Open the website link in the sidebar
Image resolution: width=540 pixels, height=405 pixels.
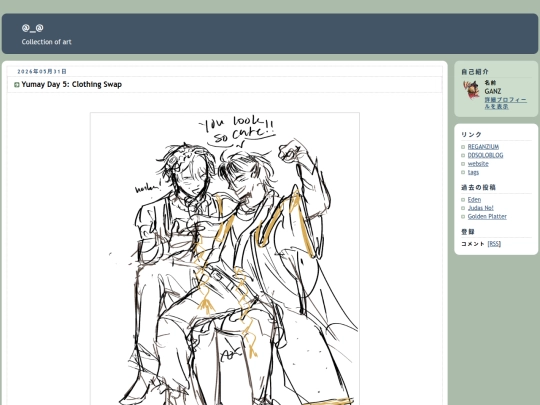(478, 164)
